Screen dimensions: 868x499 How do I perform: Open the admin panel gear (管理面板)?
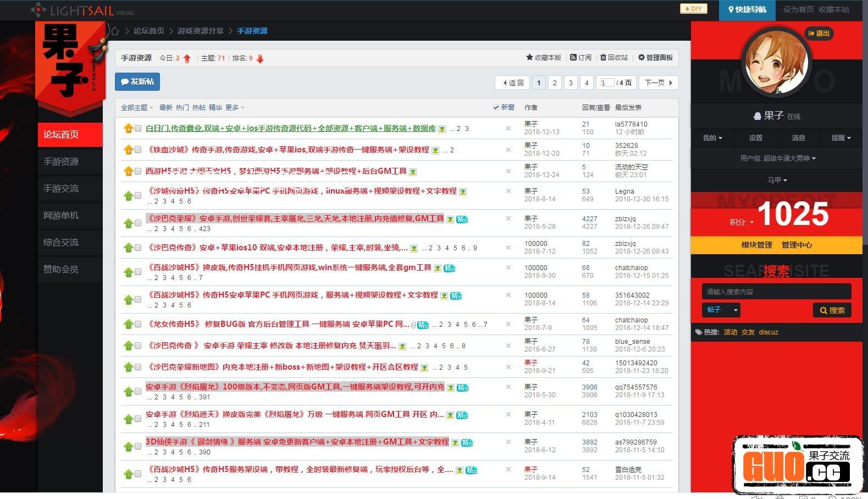[641, 57]
